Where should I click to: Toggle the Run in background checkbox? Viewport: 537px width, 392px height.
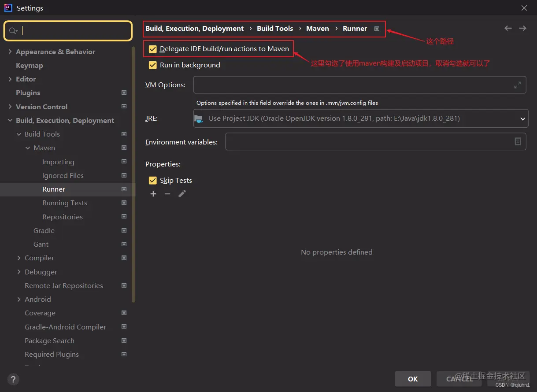click(153, 65)
